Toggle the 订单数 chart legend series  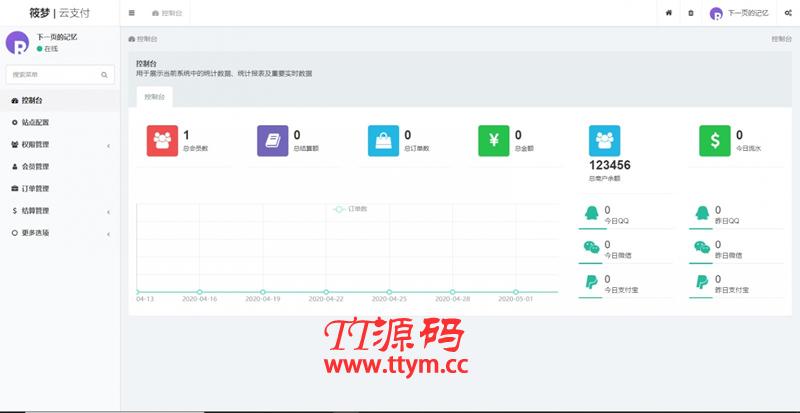coord(351,209)
